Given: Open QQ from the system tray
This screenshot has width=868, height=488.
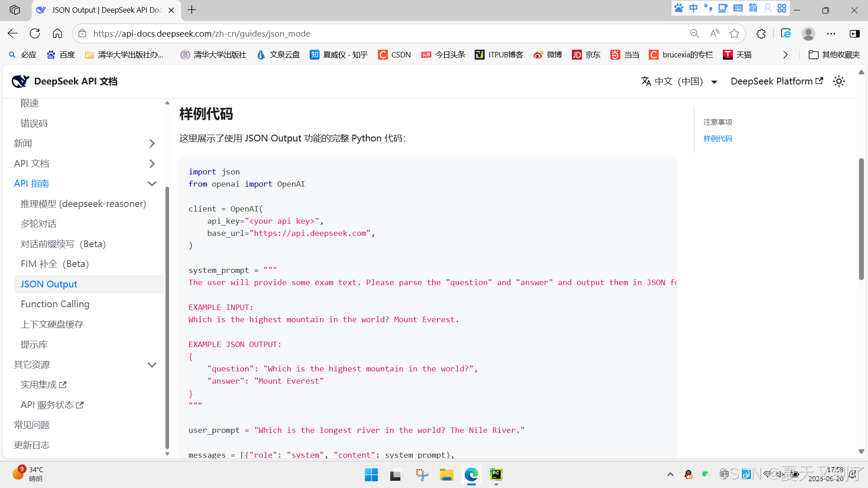Looking at the screenshot, I should [688, 474].
